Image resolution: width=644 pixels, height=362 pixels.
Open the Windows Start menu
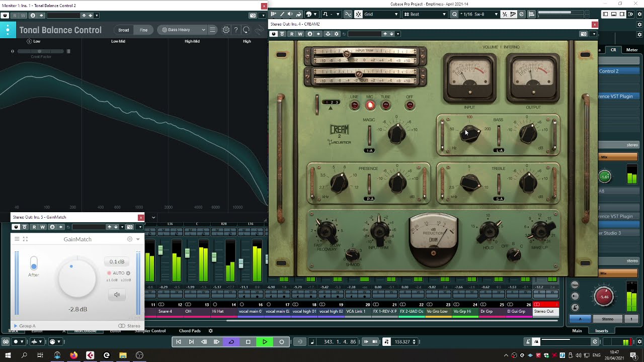point(8,355)
